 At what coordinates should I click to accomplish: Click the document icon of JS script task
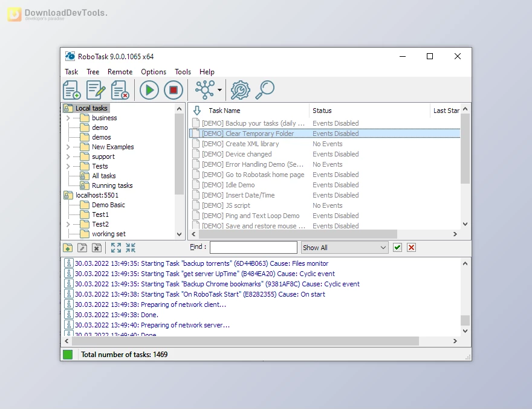(x=196, y=205)
